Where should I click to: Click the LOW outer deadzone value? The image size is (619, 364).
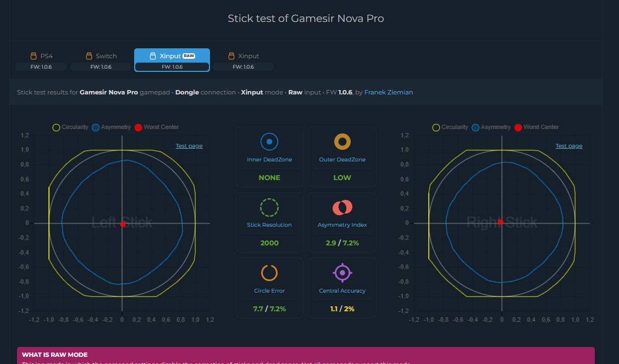click(x=342, y=178)
